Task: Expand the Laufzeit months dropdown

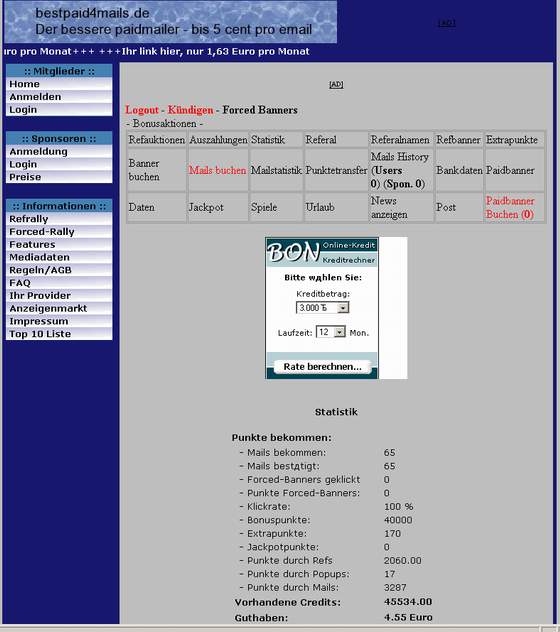Action: [x=340, y=332]
